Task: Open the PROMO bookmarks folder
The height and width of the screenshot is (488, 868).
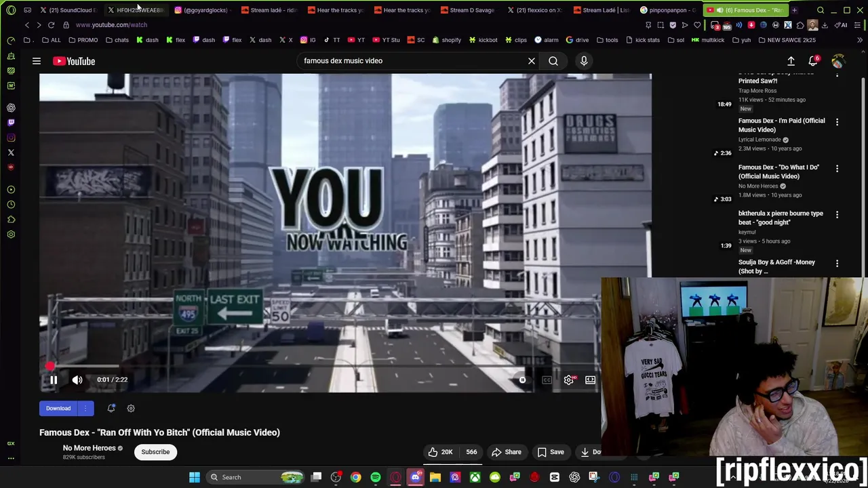Action: point(83,40)
